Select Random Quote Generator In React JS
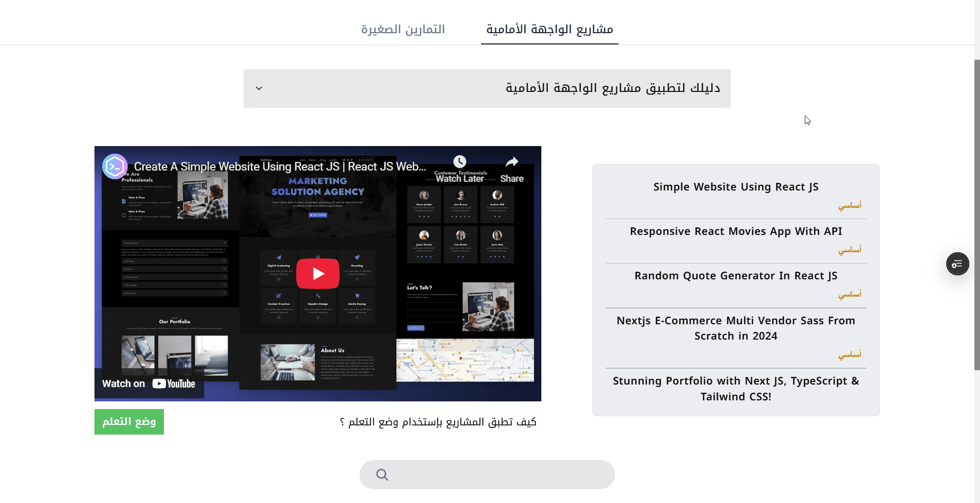 coord(735,276)
